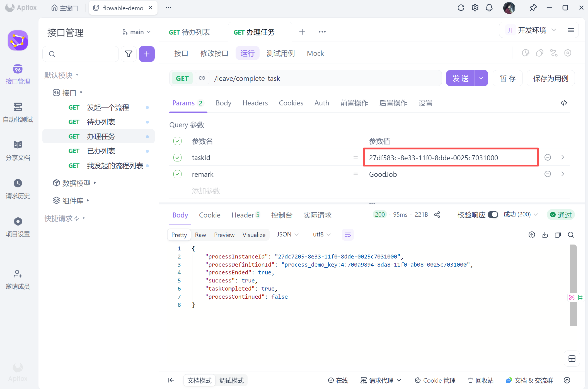Click the filter funnel icon
This screenshot has height=389, width=588.
click(129, 54)
